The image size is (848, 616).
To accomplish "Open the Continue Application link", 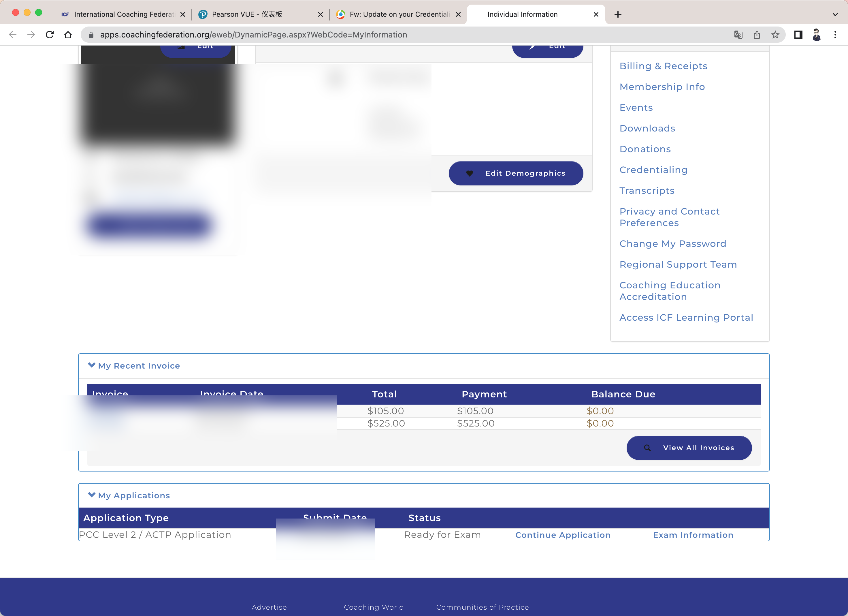I will coord(563,535).
